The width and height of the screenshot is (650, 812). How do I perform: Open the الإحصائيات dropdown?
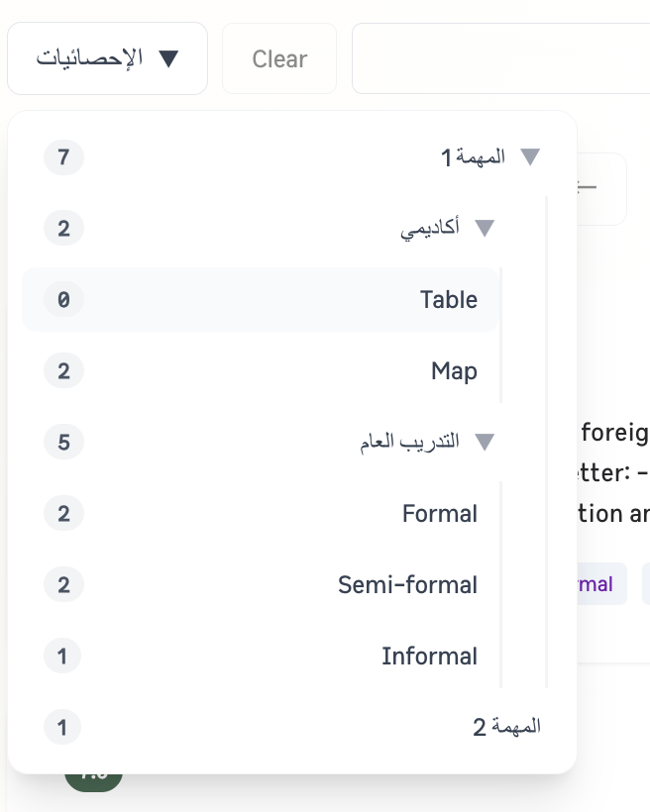point(107,58)
